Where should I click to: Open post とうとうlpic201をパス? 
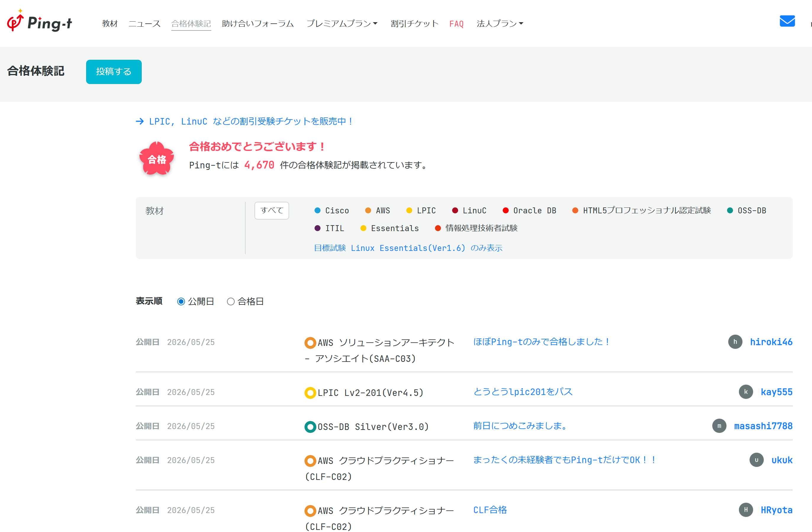pos(523,392)
